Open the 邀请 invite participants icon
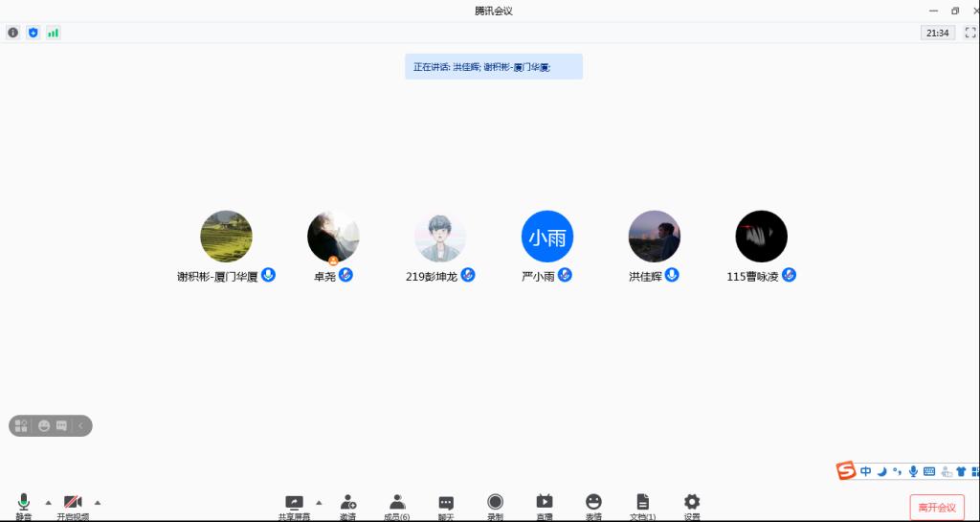Viewport: 980px width, 522px height. point(347,503)
